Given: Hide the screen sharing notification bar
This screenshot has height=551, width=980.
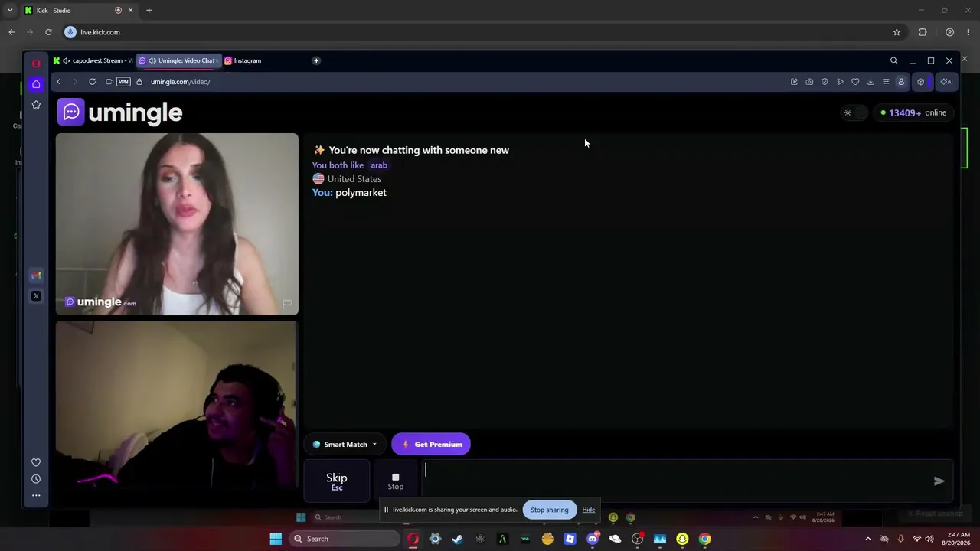Looking at the screenshot, I should (x=589, y=510).
